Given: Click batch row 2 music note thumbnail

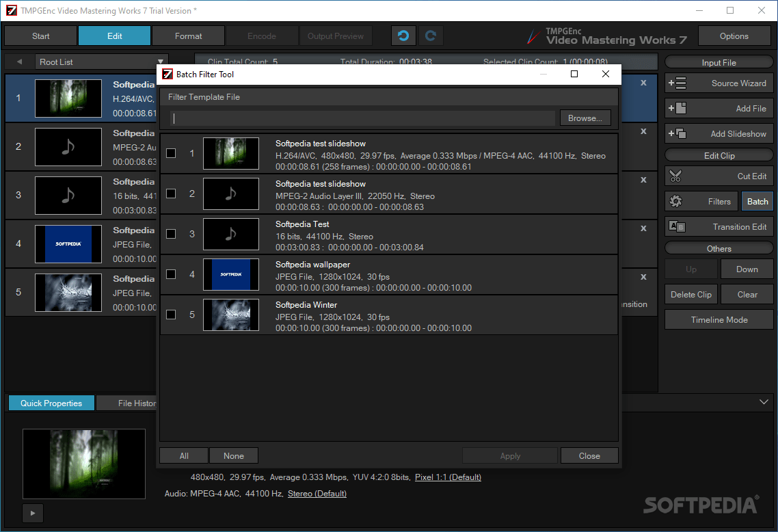Looking at the screenshot, I should pyautogui.click(x=230, y=194).
